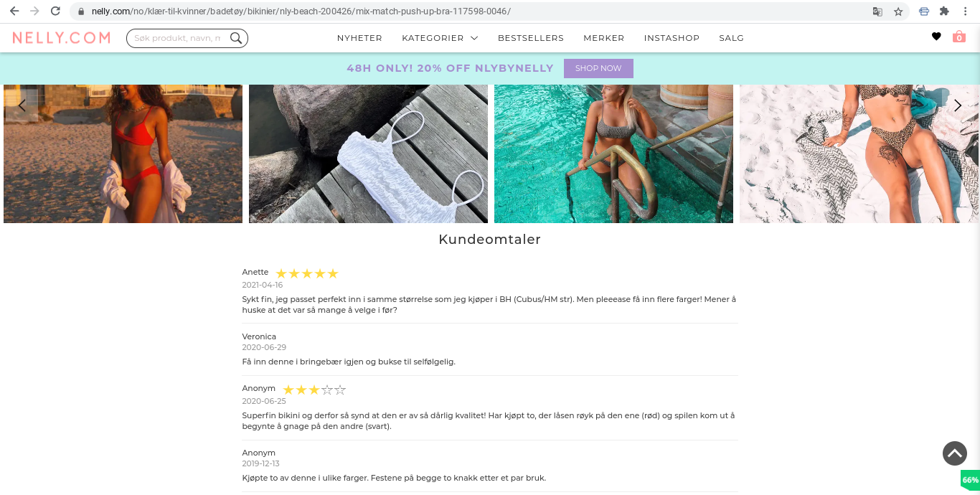The image size is (980, 495).
Task: Bookmark this page with star icon
Action: [x=898, y=11]
